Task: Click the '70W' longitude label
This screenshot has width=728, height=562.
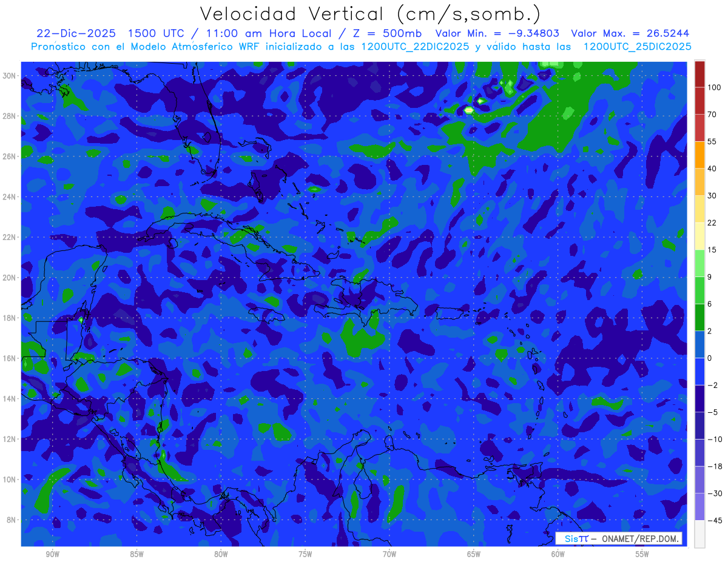Action: (x=390, y=555)
